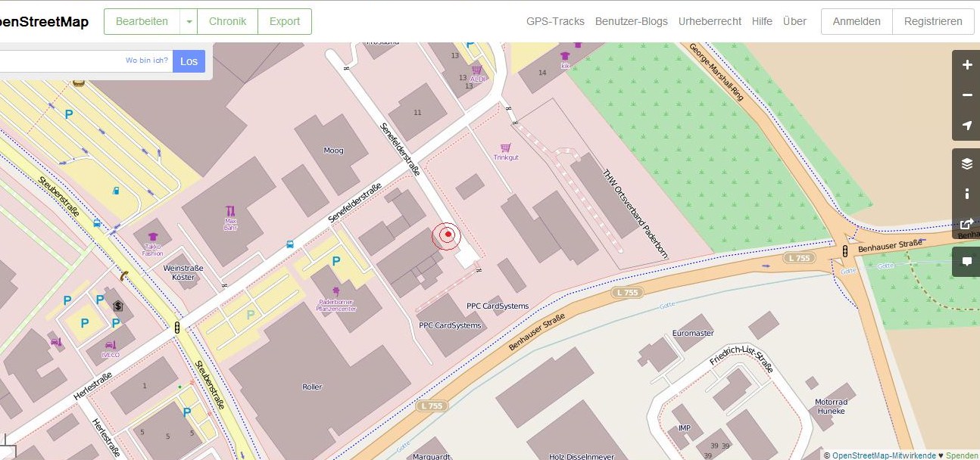Image resolution: width=980 pixels, height=460 pixels.
Task: Click the Max Bahr restaurant icon
Action: coord(231,211)
